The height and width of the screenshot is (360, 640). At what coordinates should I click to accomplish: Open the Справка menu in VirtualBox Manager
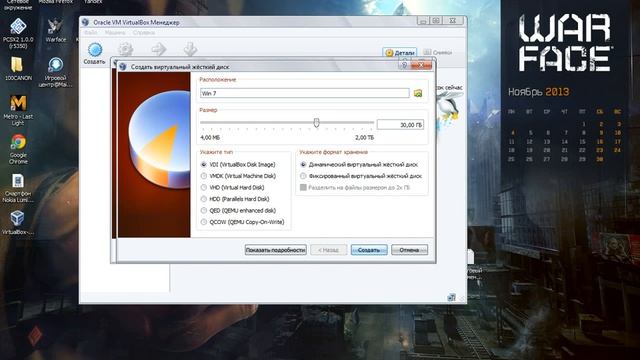(x=144, y=33)
